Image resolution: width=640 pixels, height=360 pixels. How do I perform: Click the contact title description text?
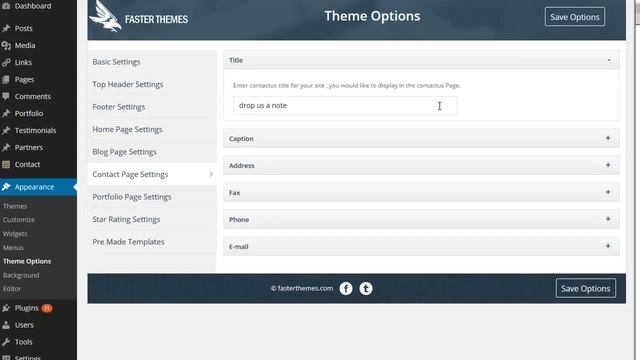click(347, 85)
